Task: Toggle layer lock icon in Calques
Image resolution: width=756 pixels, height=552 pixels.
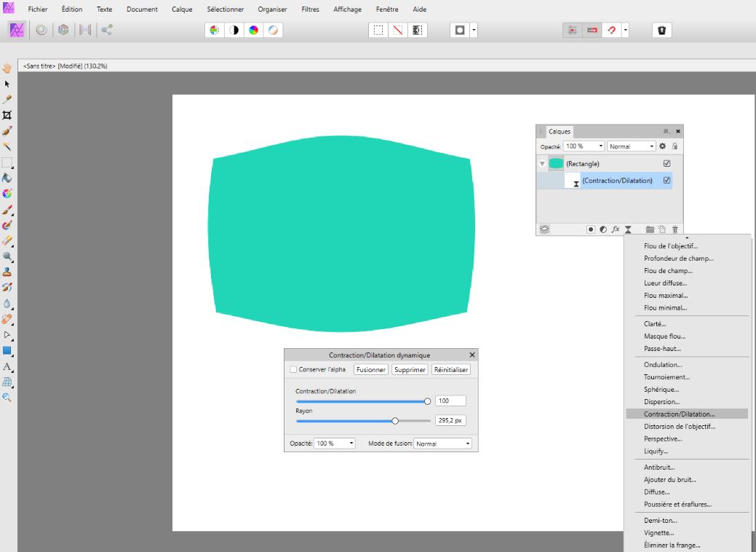Action: [x=675, y=146]
